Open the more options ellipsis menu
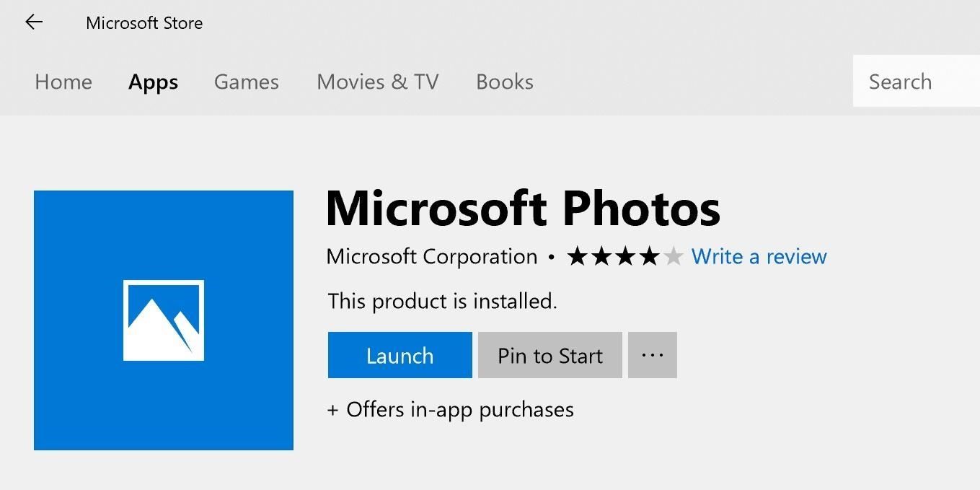The image size is (980, 490). click(x=652, y=354)
